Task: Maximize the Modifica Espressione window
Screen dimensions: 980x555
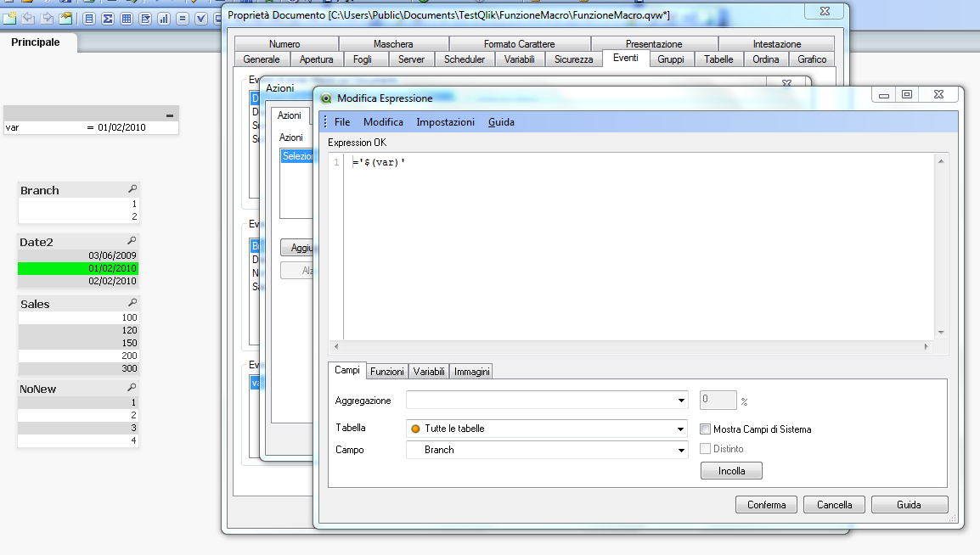Action: [907, 94]
